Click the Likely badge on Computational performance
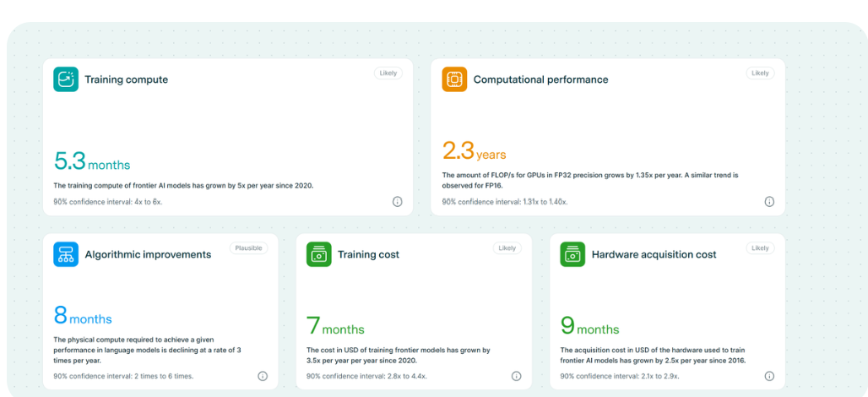Viewport: 868px width, 397px height. 760,73
